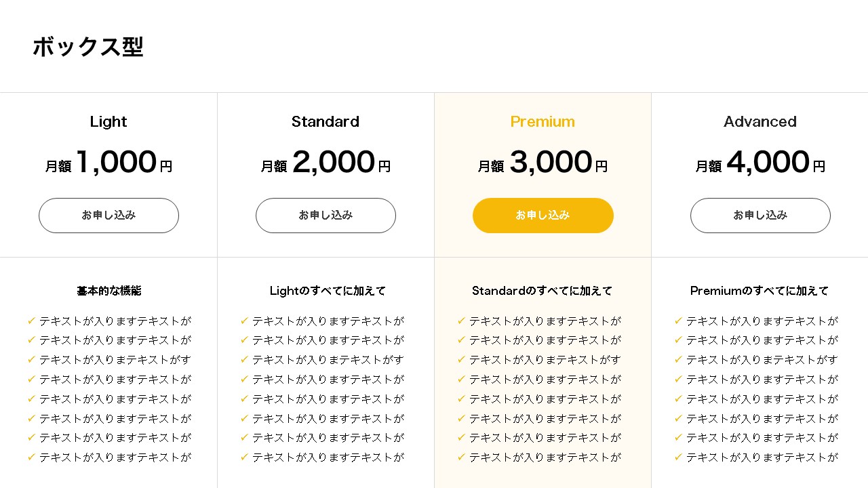Click the bottom checkmark in the Premium feature list

(x=461, y=457)
